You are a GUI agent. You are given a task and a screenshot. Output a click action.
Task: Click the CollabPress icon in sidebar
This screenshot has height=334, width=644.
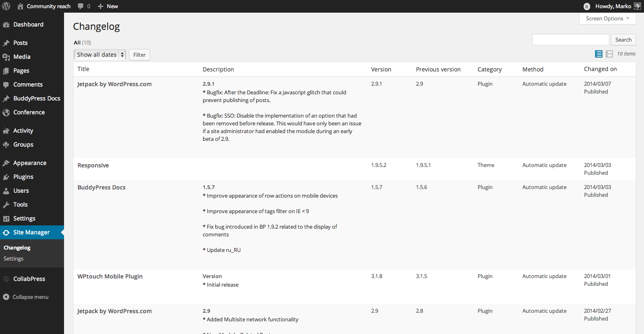(x=6, y=279)
